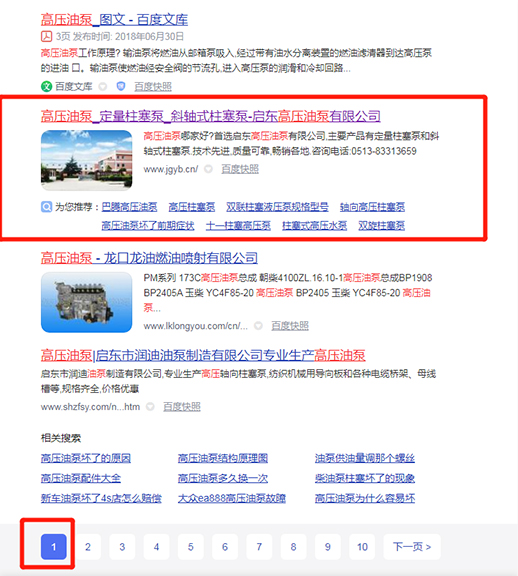518x576 pixels.
Task: Open the 龙口龙油燃油喷射有限公司 result title
Action: (x=149, y=258)
